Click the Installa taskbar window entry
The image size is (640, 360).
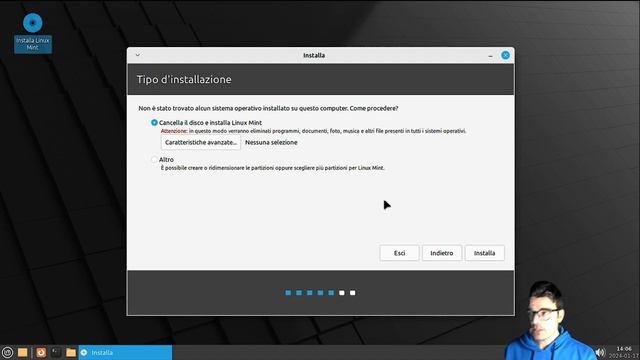pyautogui.click(x=125, y=353)
